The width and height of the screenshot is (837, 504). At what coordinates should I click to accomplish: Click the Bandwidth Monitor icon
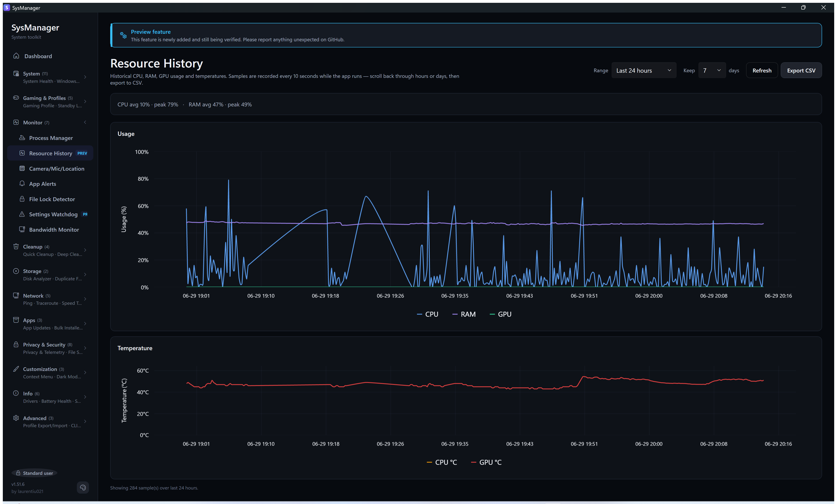tap(22, 229)
